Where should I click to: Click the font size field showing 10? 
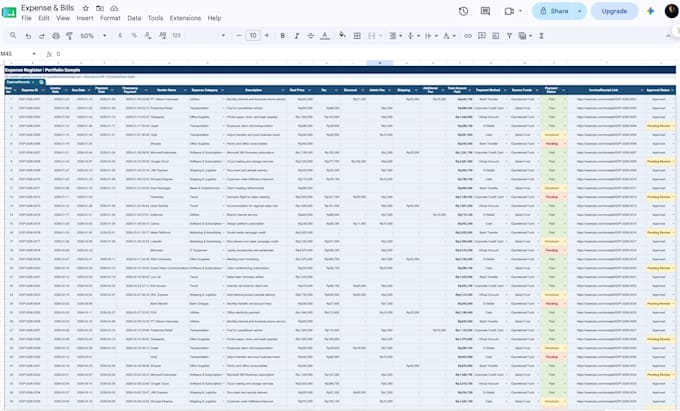click(x=253, y=36)
